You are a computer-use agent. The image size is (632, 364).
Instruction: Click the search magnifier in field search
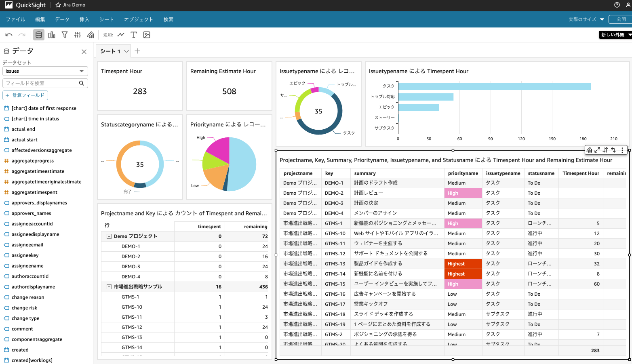(82, 83)
